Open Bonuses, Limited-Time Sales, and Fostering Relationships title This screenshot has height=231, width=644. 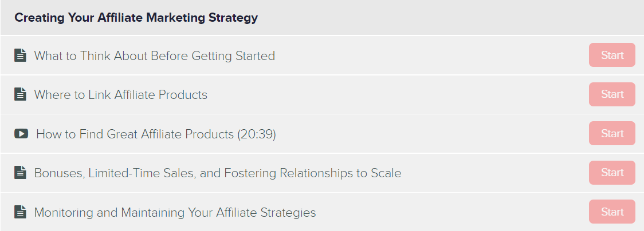(218, 173)
